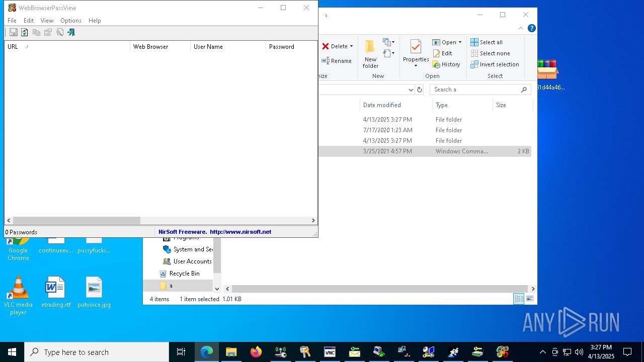Click right arrow of WebBrowserPassView horizontal scrollbar
This screenshot has width=644, height=362.
point(313,220)
